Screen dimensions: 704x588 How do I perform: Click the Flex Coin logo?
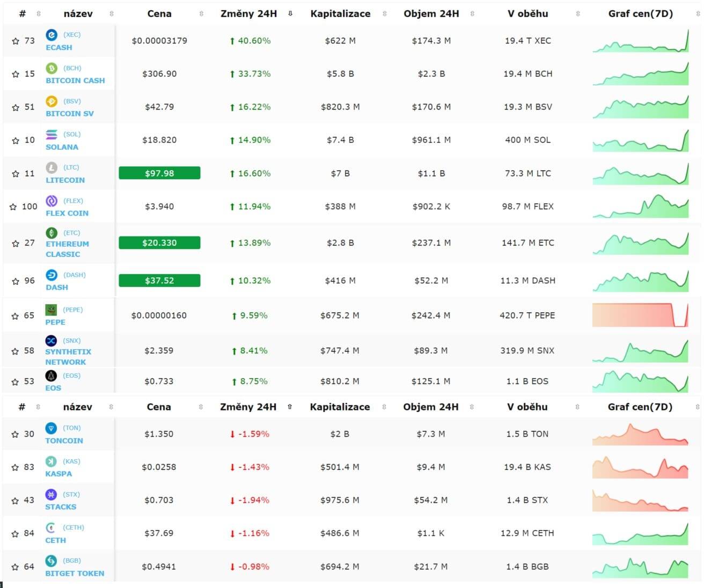(52, 201)
